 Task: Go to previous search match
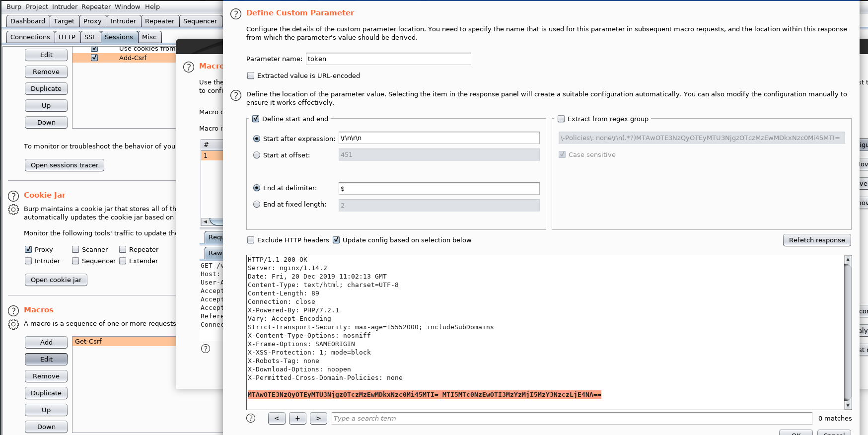[x=277, y=418]
